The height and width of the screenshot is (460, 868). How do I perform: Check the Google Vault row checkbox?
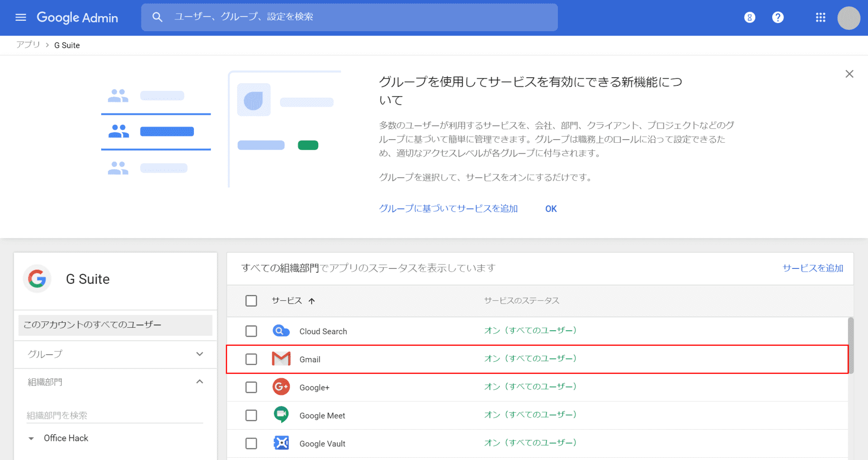point(251,443)
